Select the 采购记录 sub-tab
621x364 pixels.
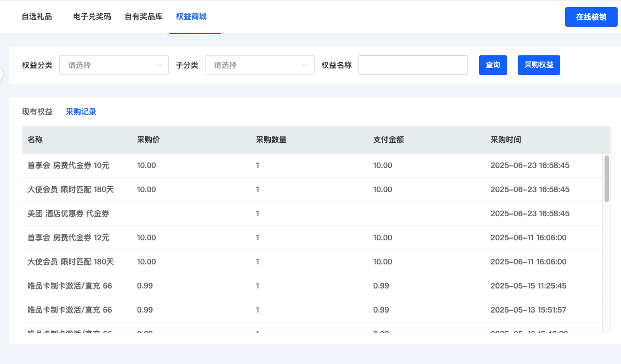[81, 112]
